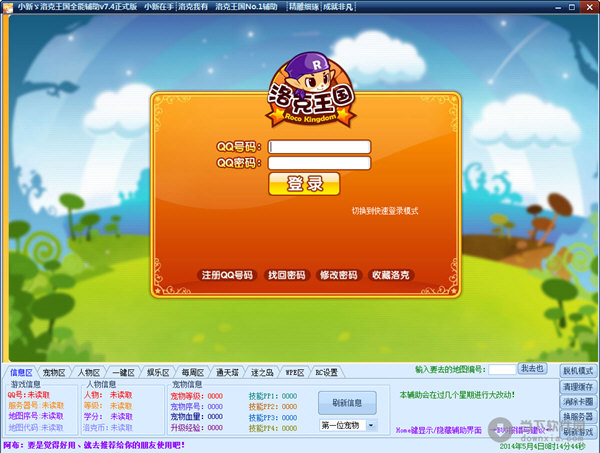Select the 信息区 tab
600x453 pixels.
click(x=21, y=372)
